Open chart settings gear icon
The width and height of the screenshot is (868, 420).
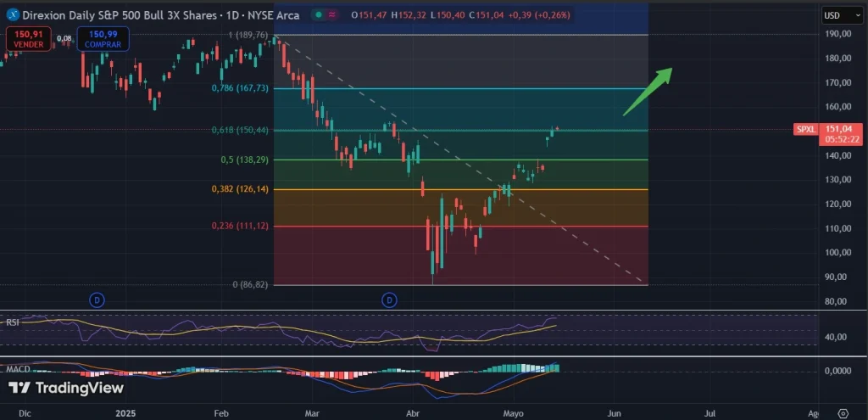pyautogui.click(x=843, y=413)
